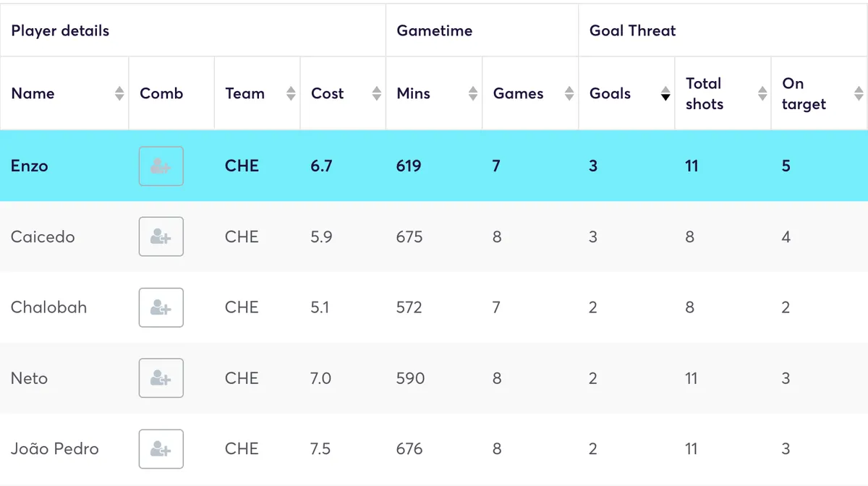Sort by Total shots arrows

[762, 93]
